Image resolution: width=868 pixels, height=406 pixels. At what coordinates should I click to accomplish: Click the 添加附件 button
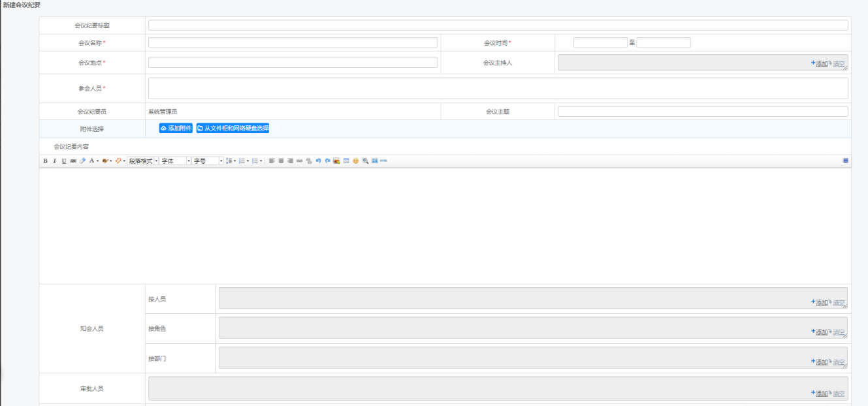pyautogui.click(x=176, y=129)
